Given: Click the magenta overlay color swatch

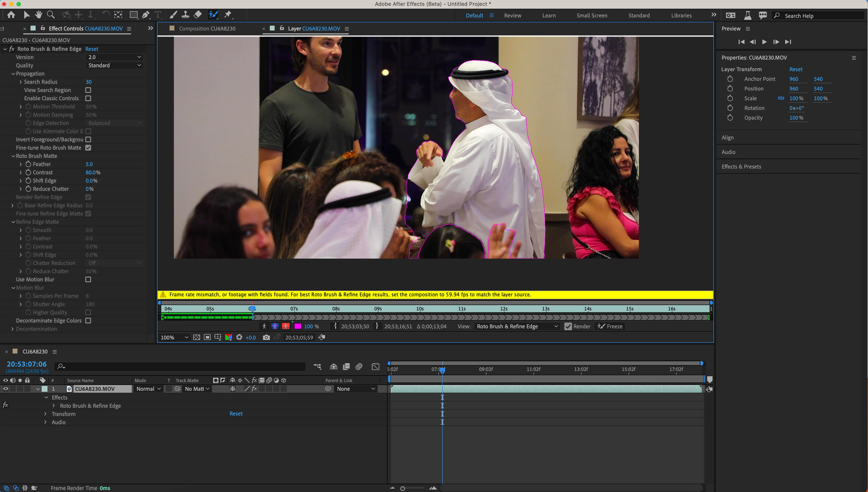Looking at the screenshot, I should coord(298,326).
